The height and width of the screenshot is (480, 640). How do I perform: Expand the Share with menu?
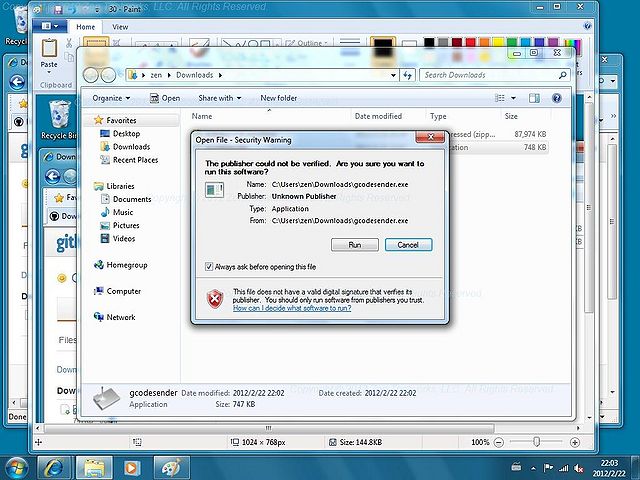click(220, 98)
